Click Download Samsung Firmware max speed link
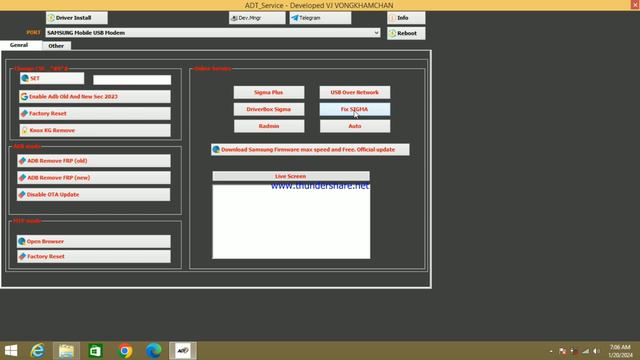640x360 pixels. (x=310, y=150)
